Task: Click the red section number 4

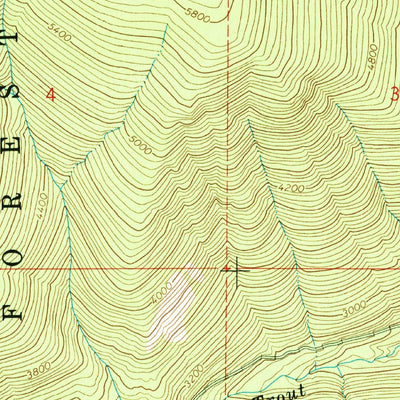Action: tap(51, 95)
